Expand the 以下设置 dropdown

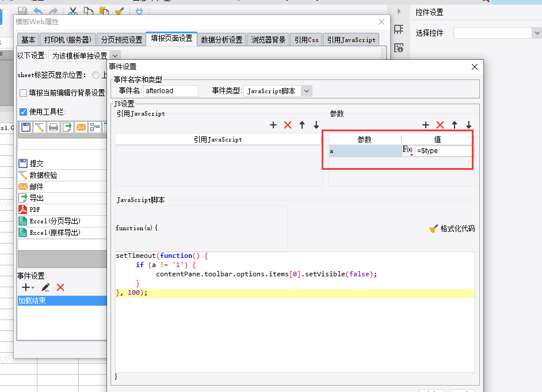[114, 56]
